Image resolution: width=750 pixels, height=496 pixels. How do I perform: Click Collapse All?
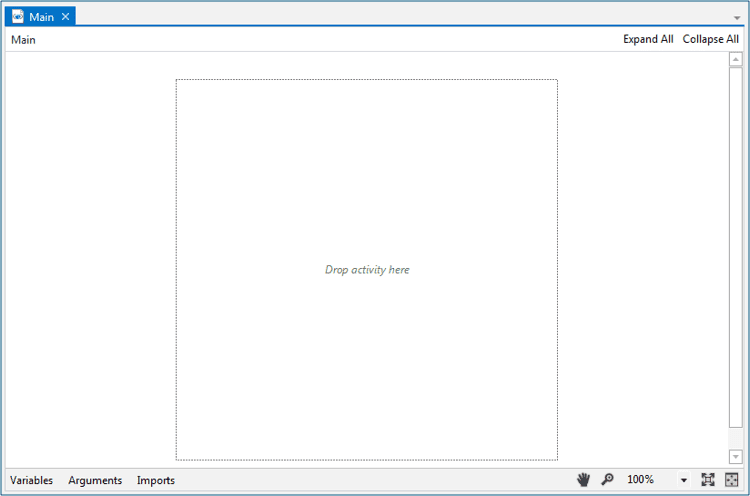[711, 40]
